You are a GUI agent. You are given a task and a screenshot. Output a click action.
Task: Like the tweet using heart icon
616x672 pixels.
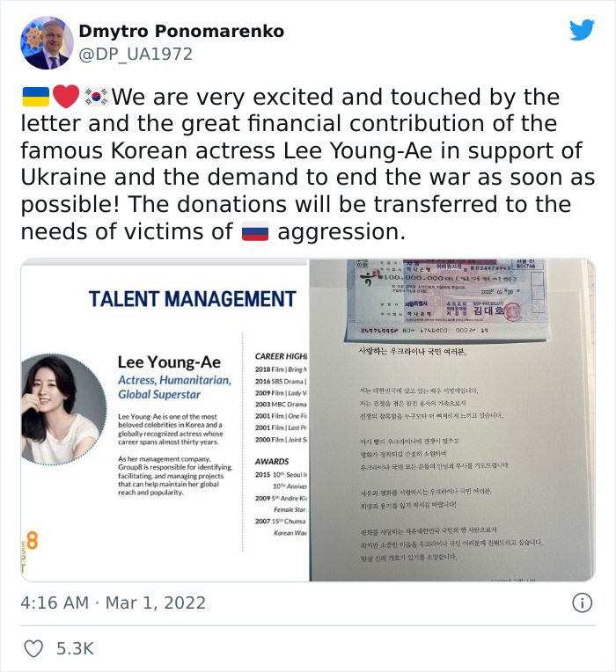point(33,648)
